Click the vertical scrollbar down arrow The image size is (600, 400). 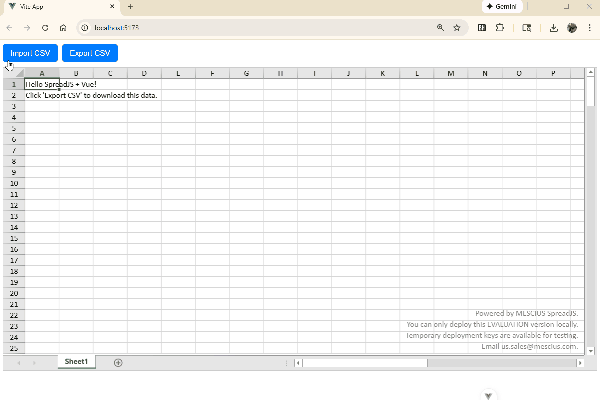click(590, 351)
